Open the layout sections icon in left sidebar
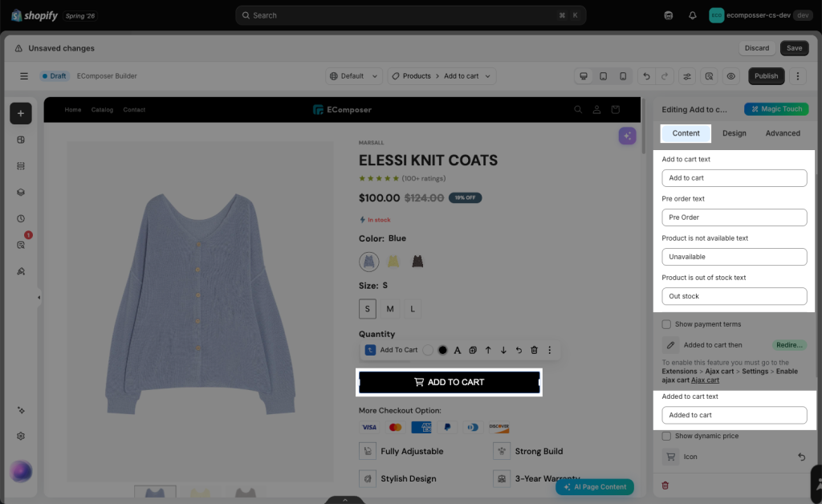The width and height of the screenshot is (822, 504). (20, 140)
